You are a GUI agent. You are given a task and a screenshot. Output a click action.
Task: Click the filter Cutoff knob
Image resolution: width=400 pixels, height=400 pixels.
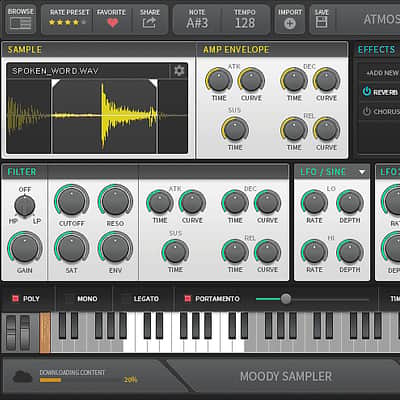pyautogui.click(x=72, y=201)
